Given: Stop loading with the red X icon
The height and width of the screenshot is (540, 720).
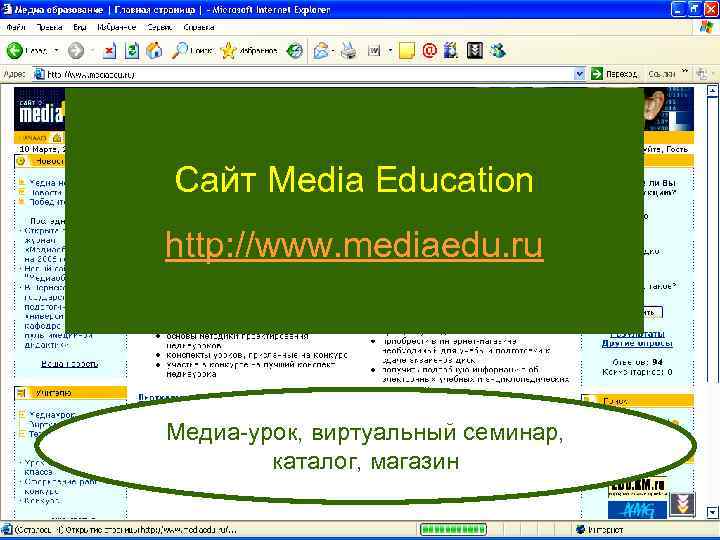Looking at the screenshot, I should click(109, 51).
